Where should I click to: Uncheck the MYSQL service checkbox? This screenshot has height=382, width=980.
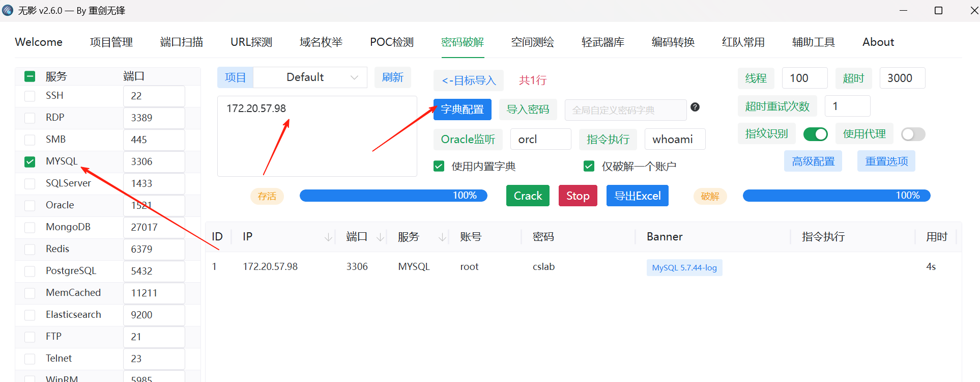30,162
